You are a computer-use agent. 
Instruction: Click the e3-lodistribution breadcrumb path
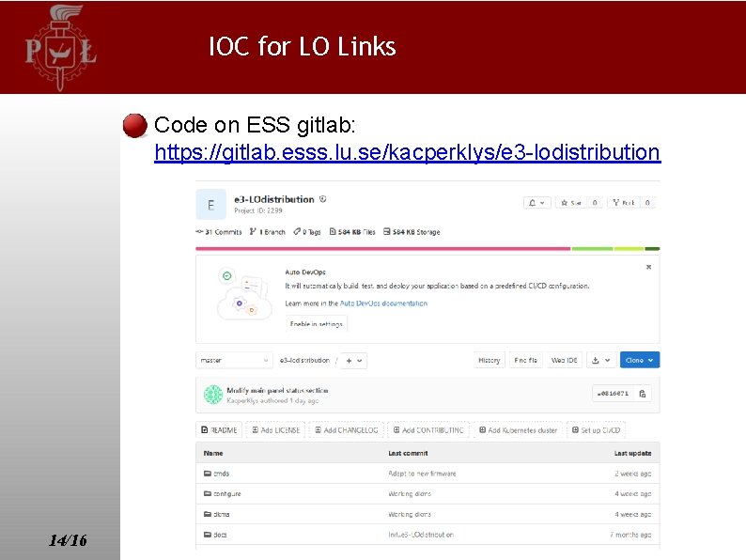tap(304, 360)
